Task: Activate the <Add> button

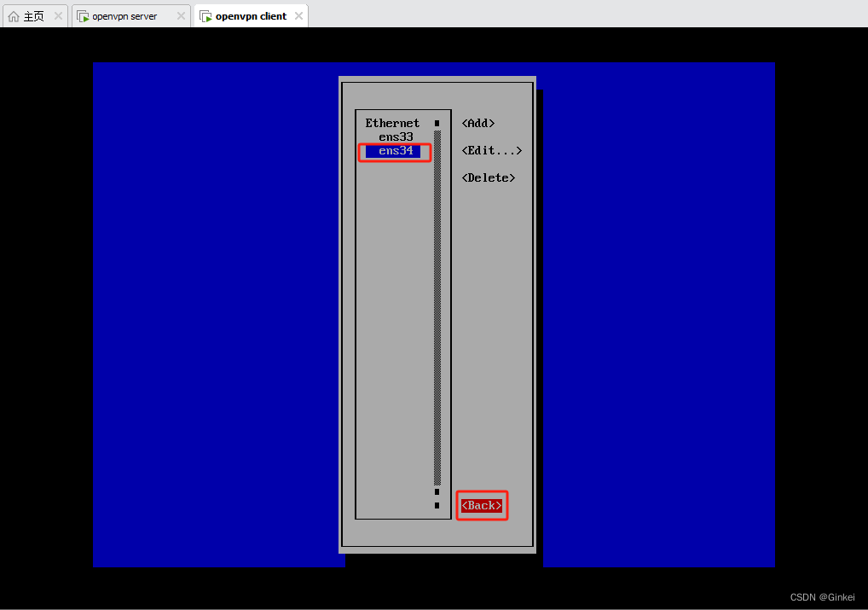Action: tap(478, 123)
